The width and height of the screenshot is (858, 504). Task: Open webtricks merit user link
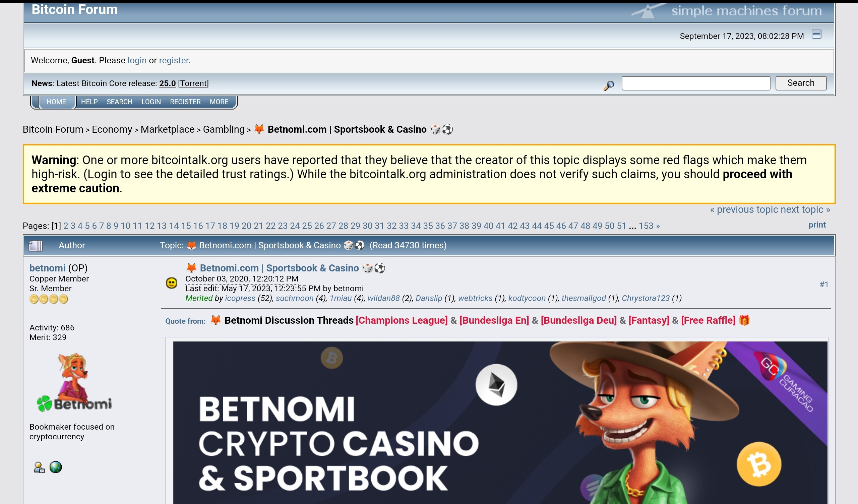tap(475, 298)
